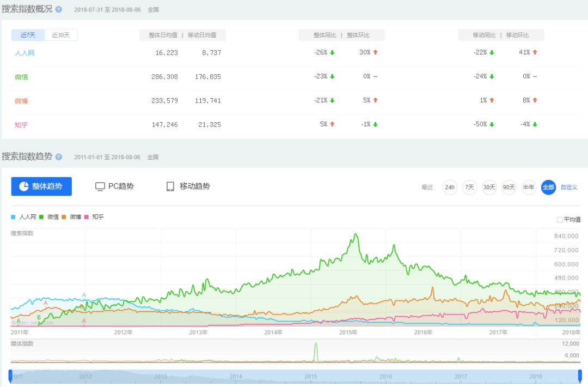Open the 微博 keyword link
The height and width of the screenshot is (387, 588).
(x=21, y=101)
